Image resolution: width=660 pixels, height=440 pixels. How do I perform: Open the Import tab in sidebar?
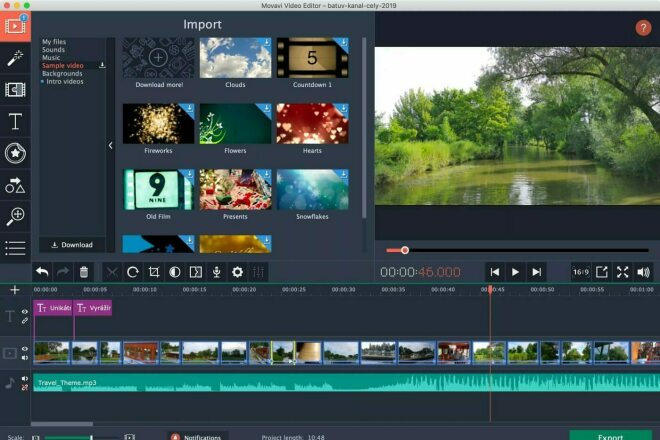point(15,26)
